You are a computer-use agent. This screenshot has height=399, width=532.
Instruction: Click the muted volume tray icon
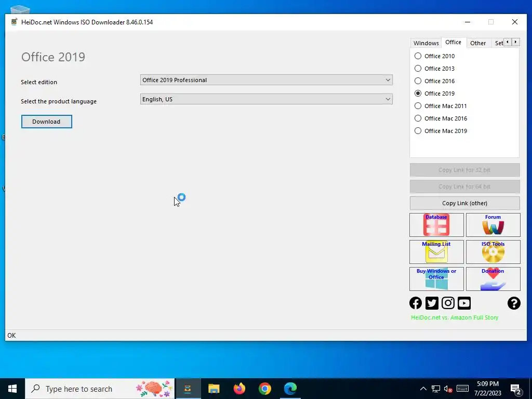tap(448, 389)
